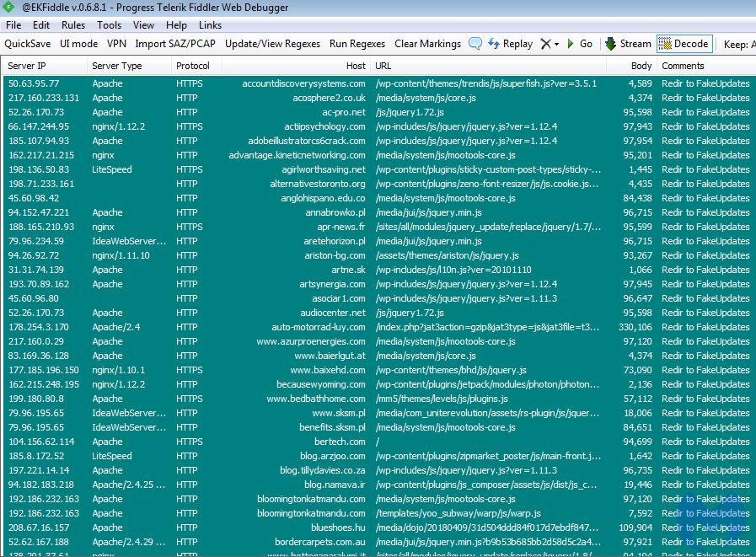Expand the Keep sessions dropdown
Screen dimensions: 756x557
click(739, 44)
